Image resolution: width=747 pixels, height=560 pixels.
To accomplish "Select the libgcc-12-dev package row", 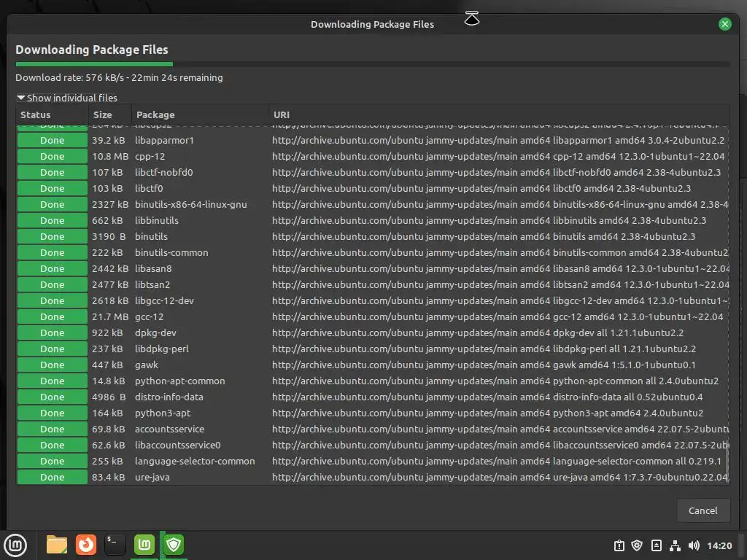I will click(x=373, y=301).
